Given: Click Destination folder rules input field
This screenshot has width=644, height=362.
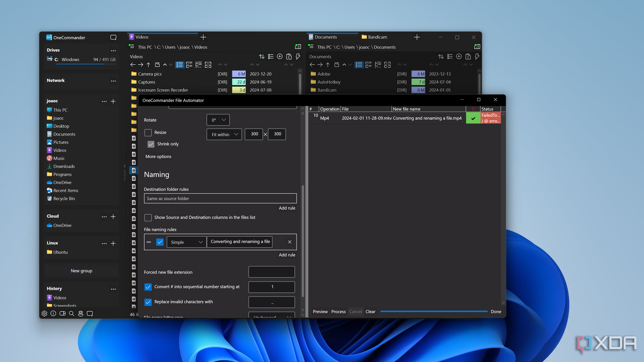Looking at the screenshot, I should (x=220, y=198).
